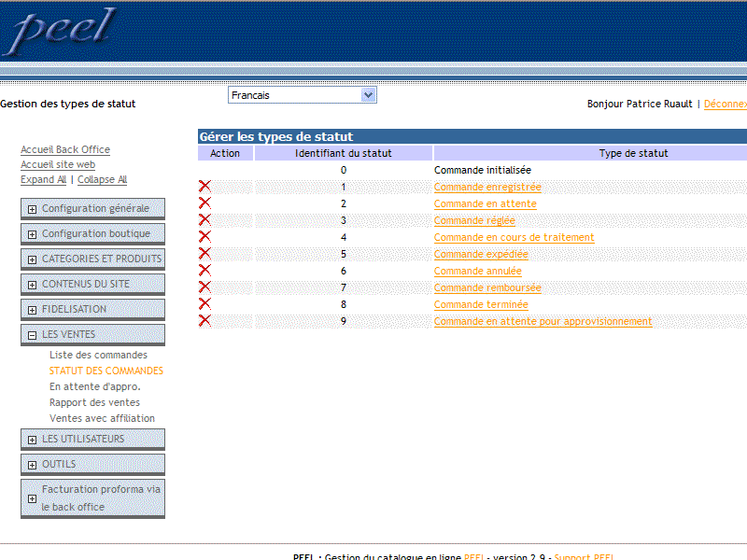Viewport: 747px width, 560px height.
Task: Open Commande en cours de traitement link
Action: [514, 237]
